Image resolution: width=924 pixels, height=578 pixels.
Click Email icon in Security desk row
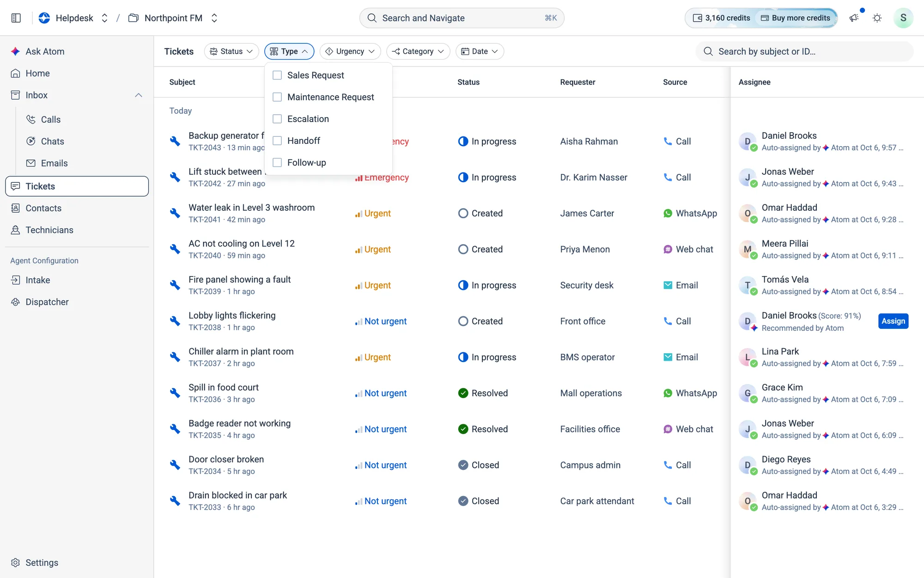pos(668,285)
